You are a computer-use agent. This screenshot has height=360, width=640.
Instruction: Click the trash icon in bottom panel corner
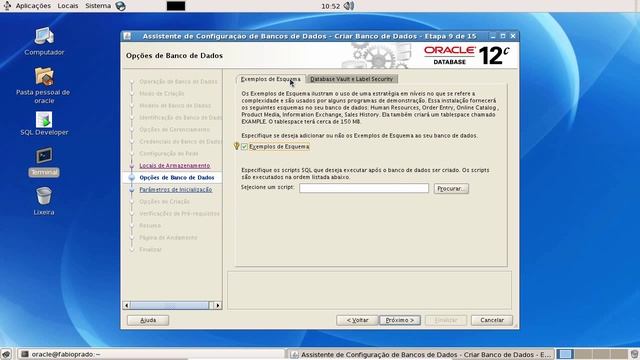(634, 354)
